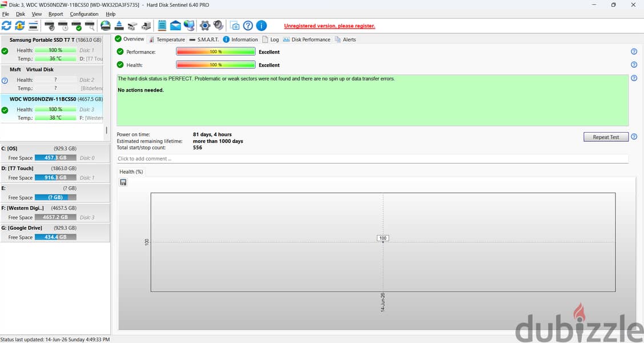
Task: Click the 100 data point label on graph
Action: [x=383, y=238]
